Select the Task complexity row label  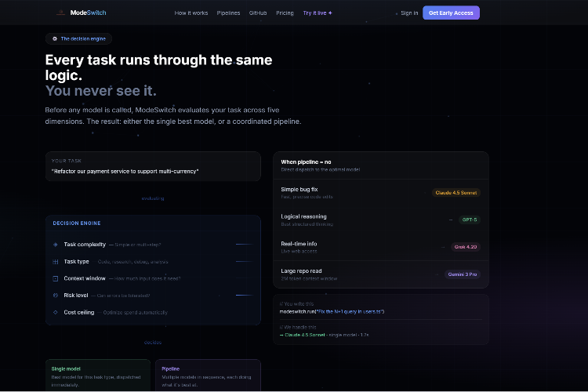click(x=85, y=245)
